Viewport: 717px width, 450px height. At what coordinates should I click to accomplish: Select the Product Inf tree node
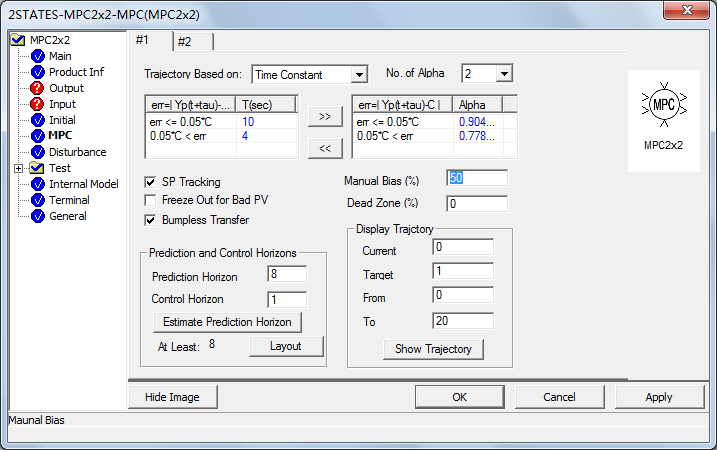point(76,72)
